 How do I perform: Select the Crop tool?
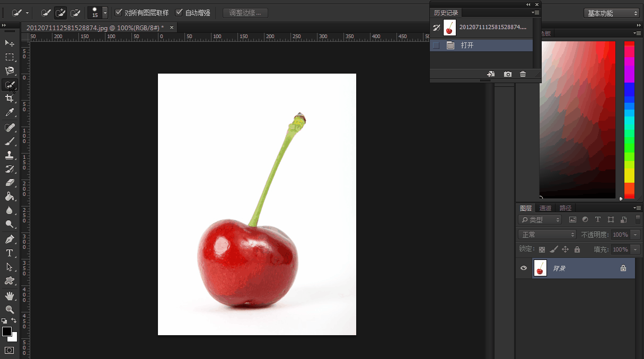10,98
